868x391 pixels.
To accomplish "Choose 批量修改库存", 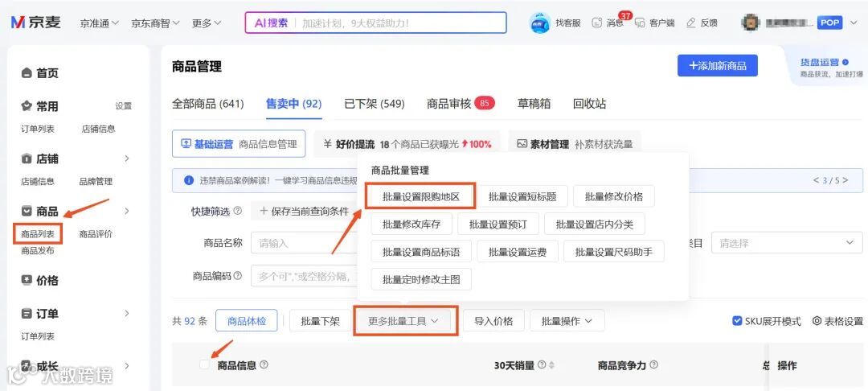I will point(411,224).
